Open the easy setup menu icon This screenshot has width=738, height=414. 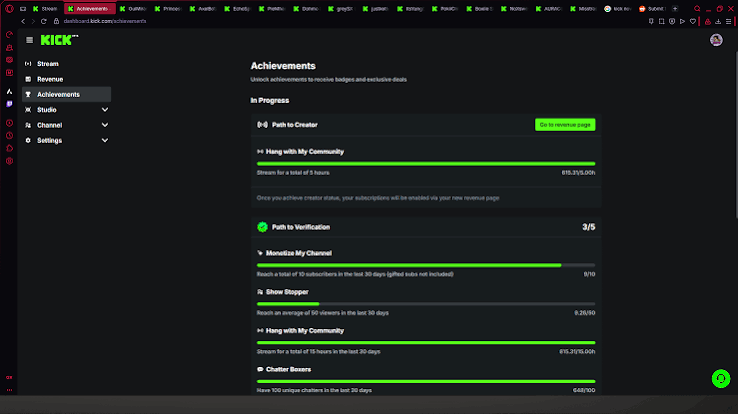(728, 21)
